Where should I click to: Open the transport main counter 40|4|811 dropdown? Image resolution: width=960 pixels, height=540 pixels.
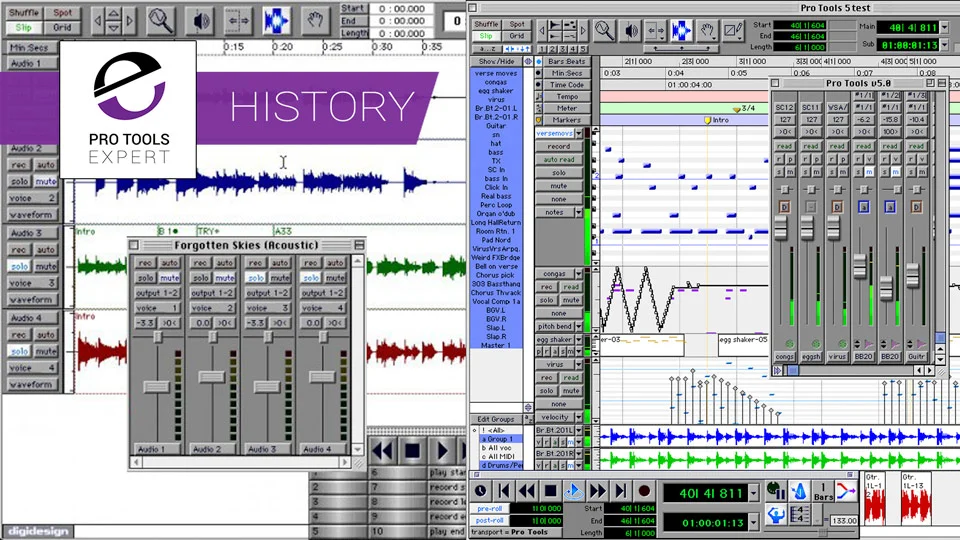754,493
